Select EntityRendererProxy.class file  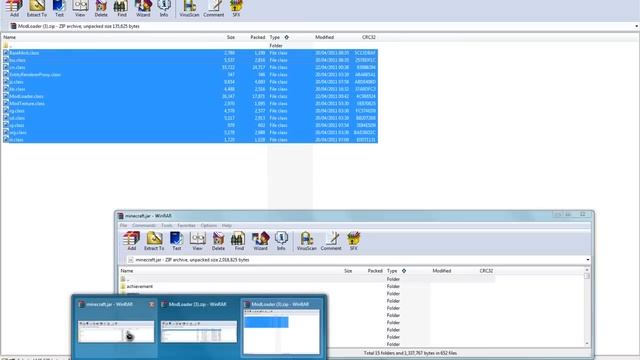coord(190,75)
